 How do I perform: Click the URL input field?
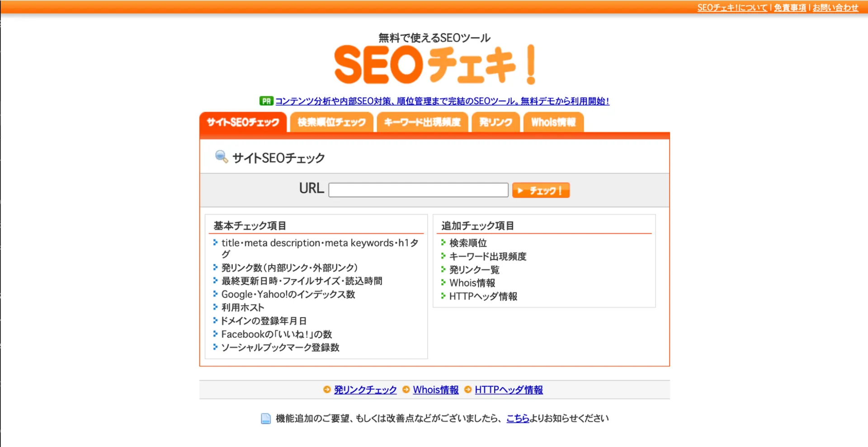(418, 190)
